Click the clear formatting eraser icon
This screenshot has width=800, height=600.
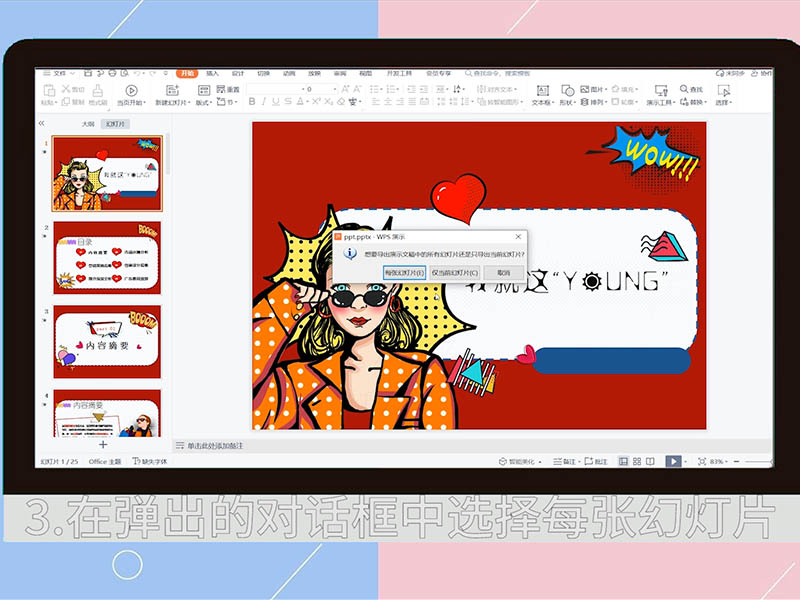pos(341,102)
